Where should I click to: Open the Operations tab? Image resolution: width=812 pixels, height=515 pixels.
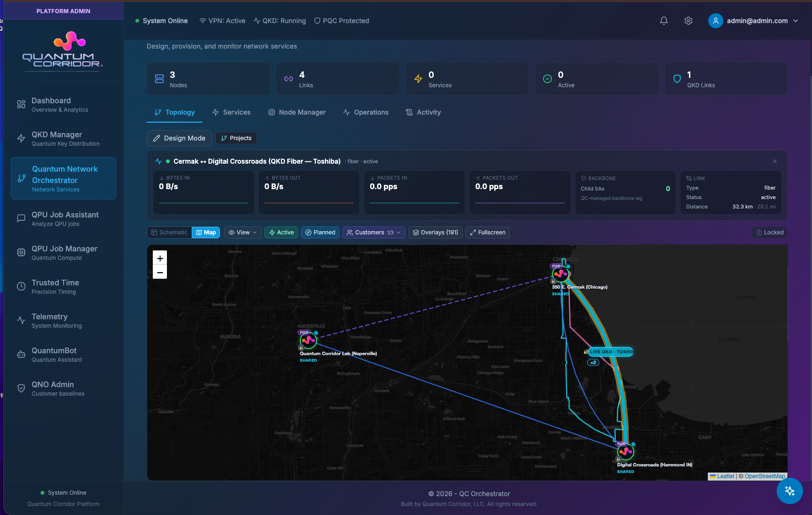(x=366, y=112)
